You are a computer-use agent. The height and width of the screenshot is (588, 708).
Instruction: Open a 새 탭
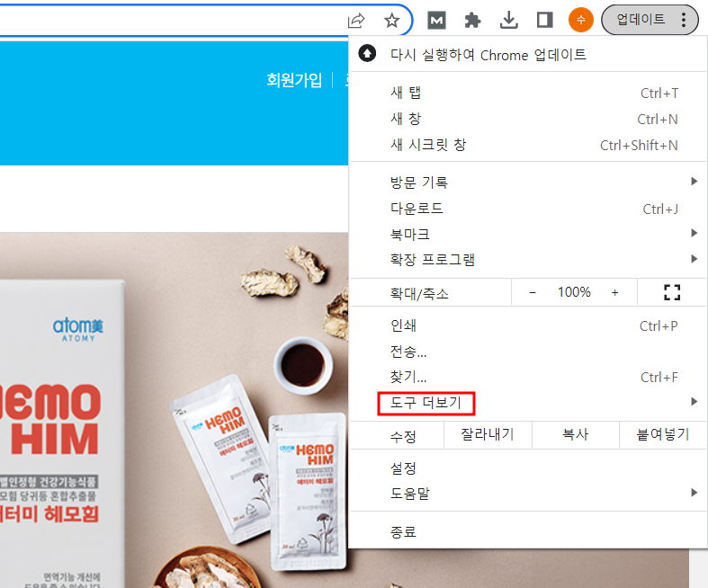click(x=527, y=93)
